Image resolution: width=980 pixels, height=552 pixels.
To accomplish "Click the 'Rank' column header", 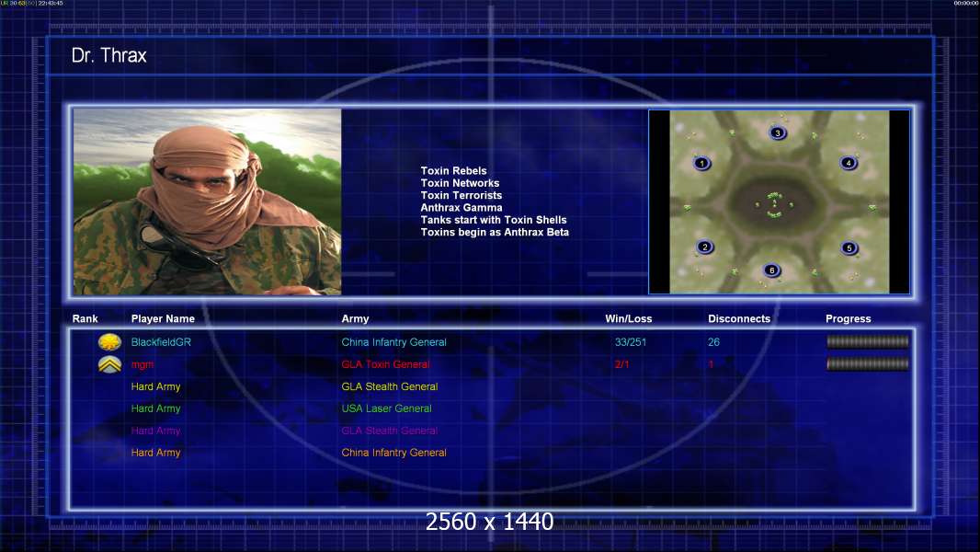I will pos(85,319).
